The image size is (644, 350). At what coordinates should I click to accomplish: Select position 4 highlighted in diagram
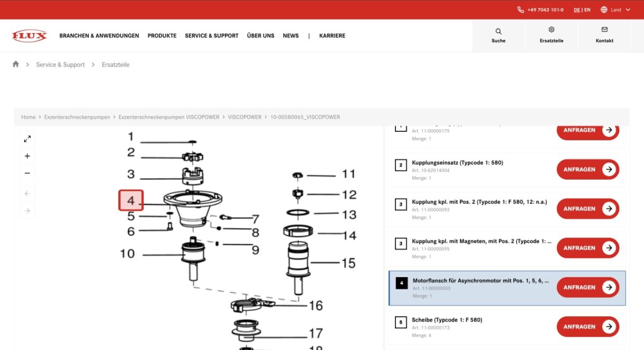[x=131, y=201]
